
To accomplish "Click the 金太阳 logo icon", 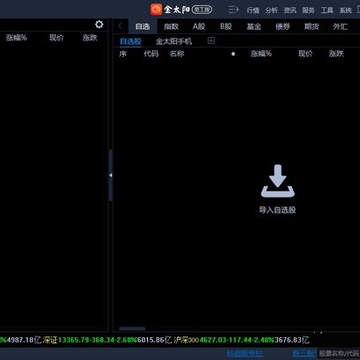I will coord(156,9).
